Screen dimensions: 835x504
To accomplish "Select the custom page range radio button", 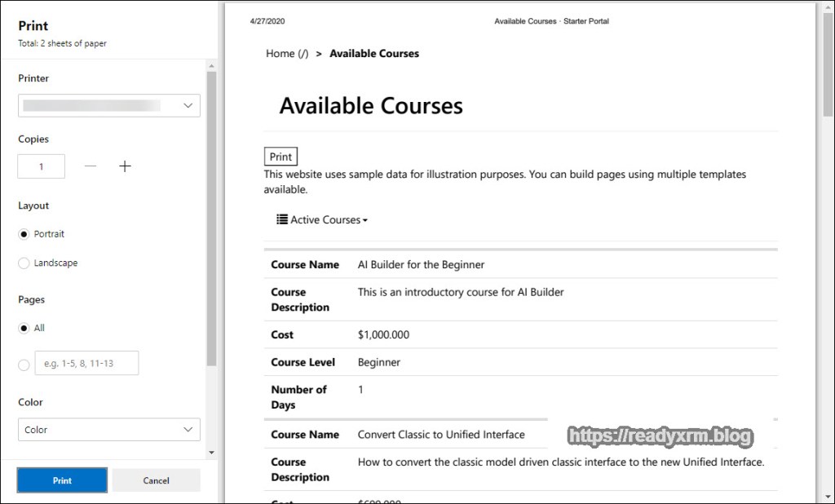I will tap(24, 365).
